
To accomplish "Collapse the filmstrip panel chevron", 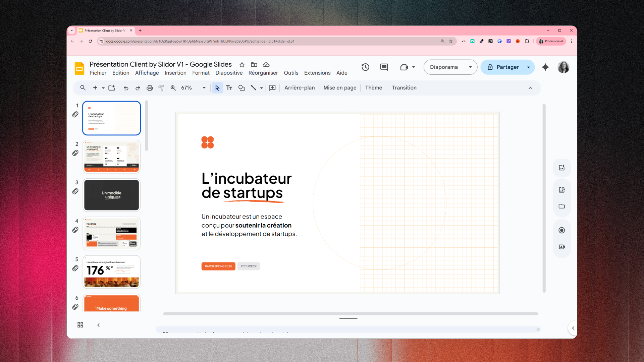I will click(x=98, y=325).
